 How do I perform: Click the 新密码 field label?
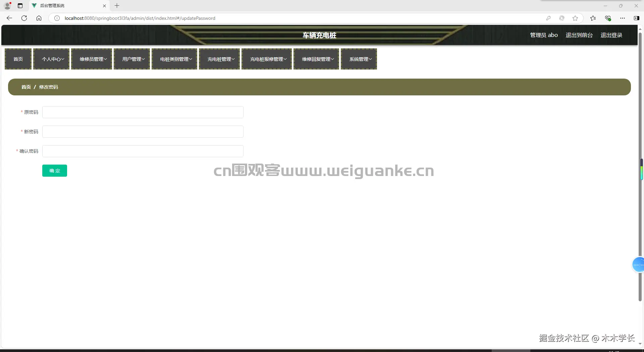[x=31, y=132]
